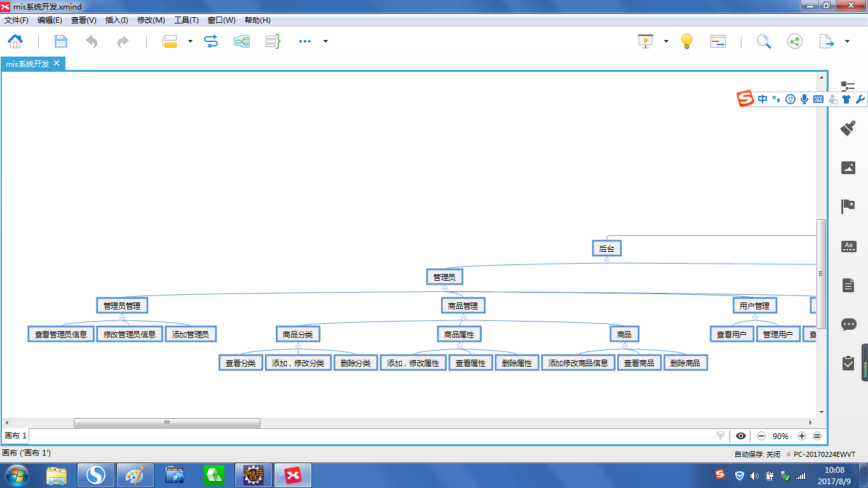Start presentation mode
This screenshot has height=488, width=868.
point(646,41)
